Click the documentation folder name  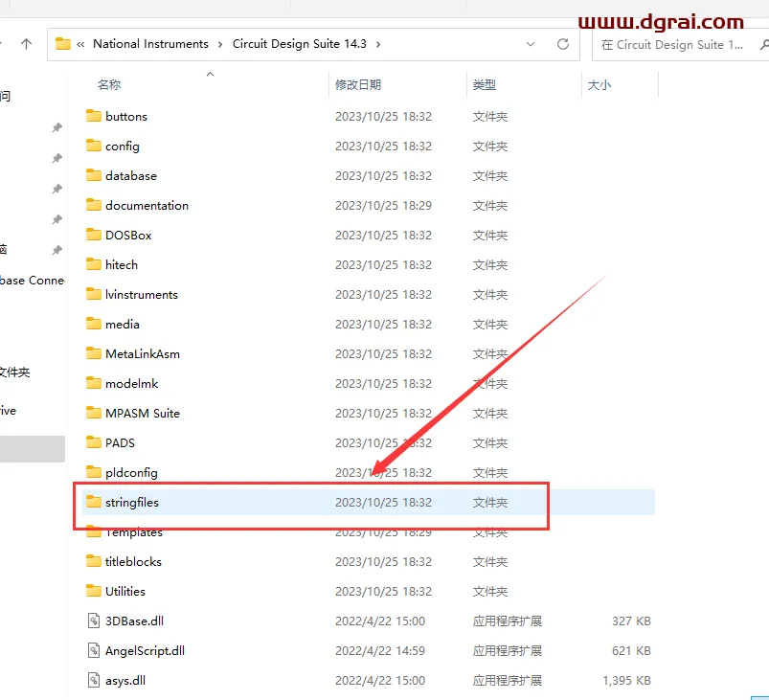(x=147, y=205)
